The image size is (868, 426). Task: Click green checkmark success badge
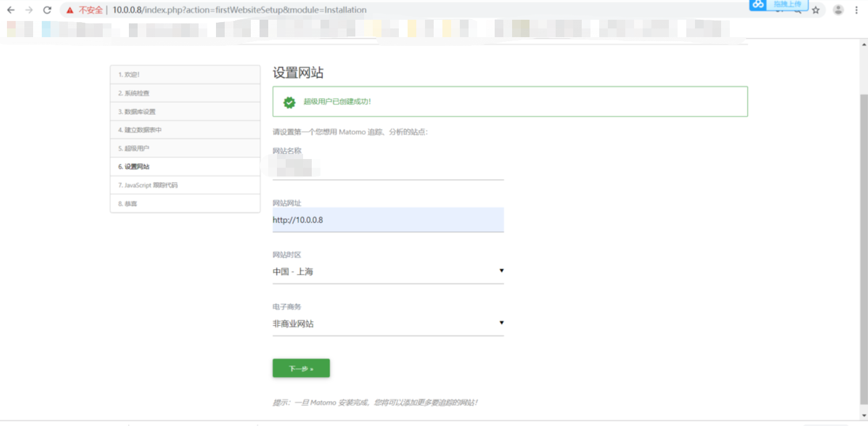(x=289, y=102)
